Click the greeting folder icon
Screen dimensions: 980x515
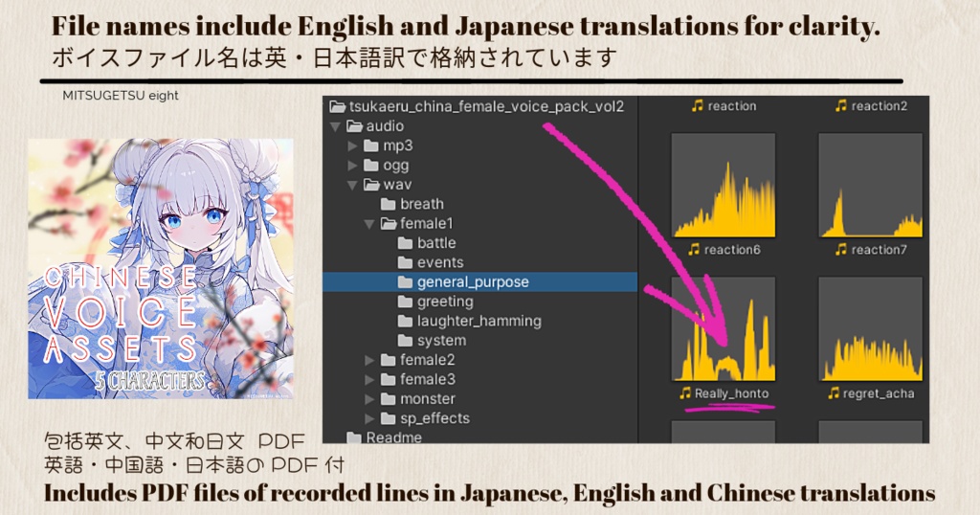tap(405, 302)
